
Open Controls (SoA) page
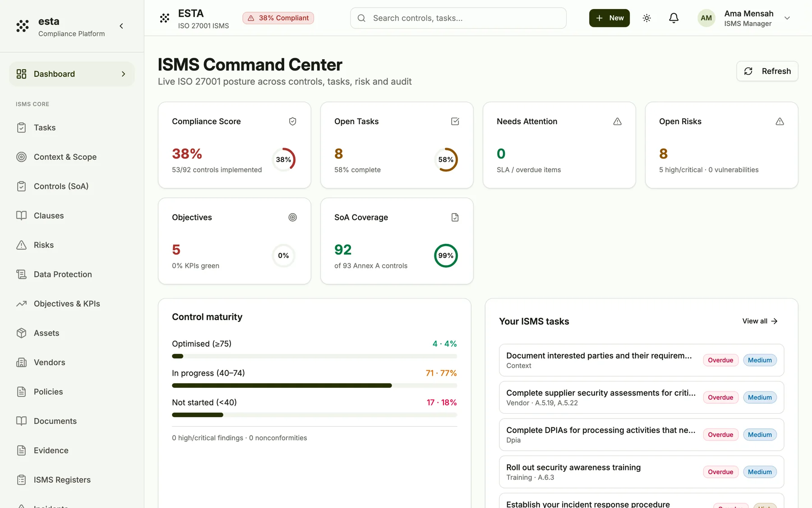click(72, 186)
